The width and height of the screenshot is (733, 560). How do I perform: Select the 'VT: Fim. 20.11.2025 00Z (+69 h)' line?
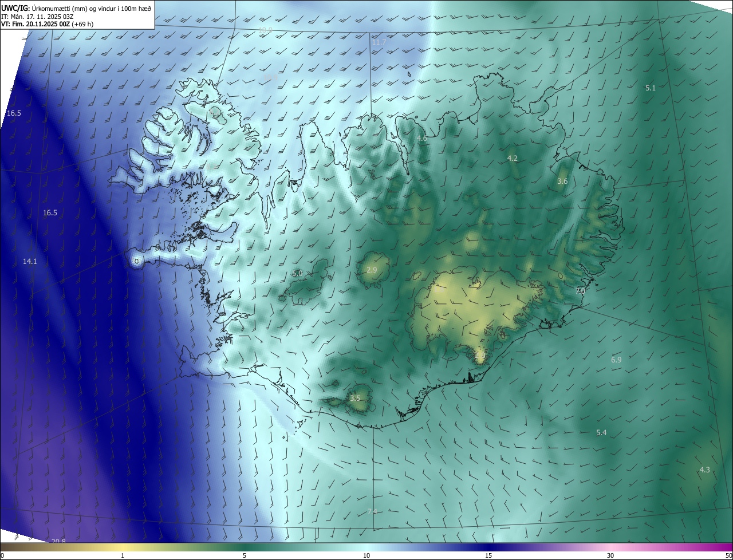[47, 24]
